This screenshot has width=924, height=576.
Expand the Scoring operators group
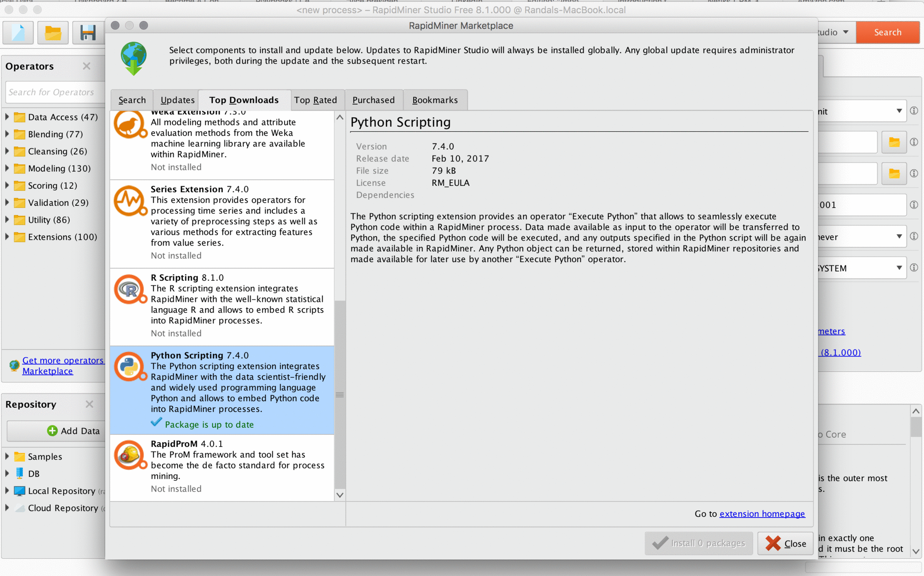click(7, 186)
